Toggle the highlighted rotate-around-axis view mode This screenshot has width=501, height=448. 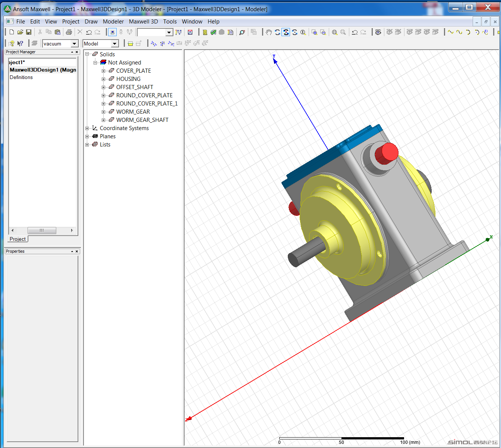[286, 32]
